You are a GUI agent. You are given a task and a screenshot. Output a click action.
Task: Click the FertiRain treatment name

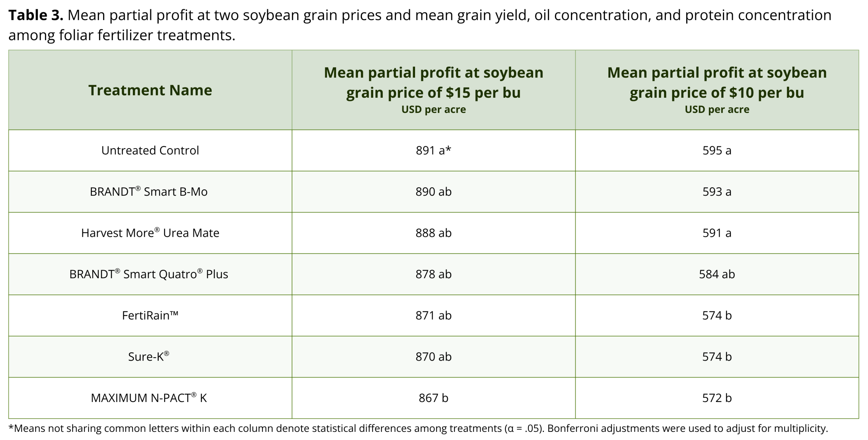[150, 315]
